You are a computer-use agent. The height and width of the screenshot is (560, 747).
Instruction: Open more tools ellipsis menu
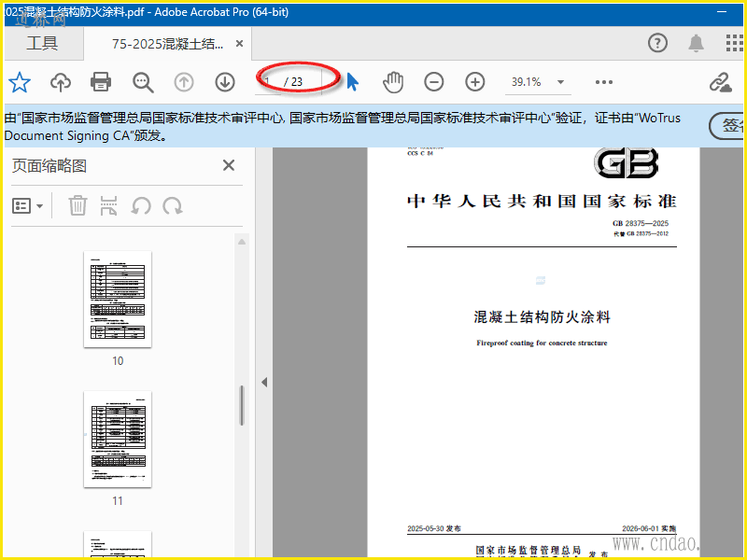point(603,82)
